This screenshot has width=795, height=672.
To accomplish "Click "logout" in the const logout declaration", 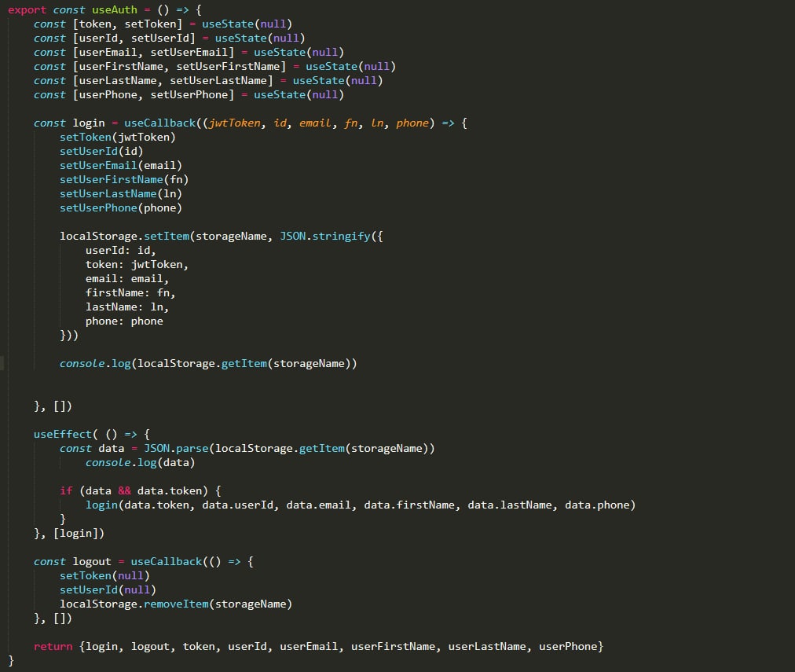I will (x=92, y=562).
